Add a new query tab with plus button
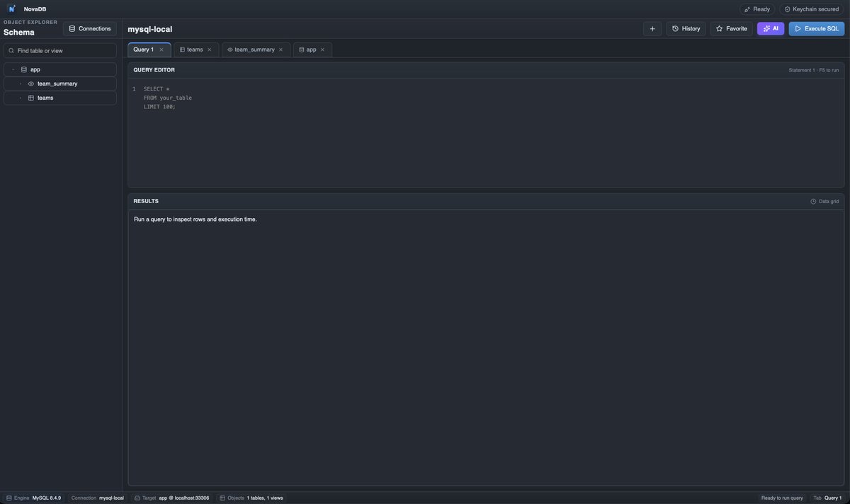Screen dimensions: 850x504 click(652, 28)
